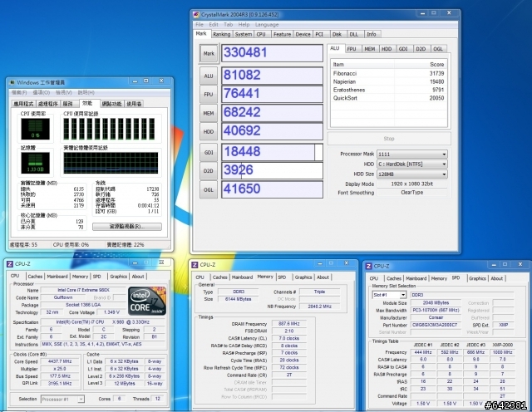
Task: Run the GDI benchmark button
Action: (x=209, y=153)
